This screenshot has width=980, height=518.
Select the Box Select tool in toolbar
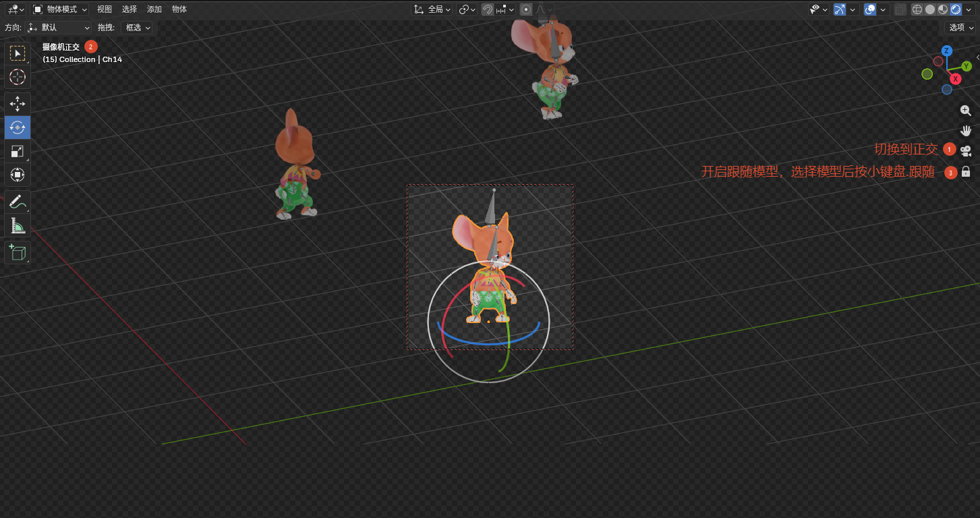pyautogui.click(x=18, y=53)
